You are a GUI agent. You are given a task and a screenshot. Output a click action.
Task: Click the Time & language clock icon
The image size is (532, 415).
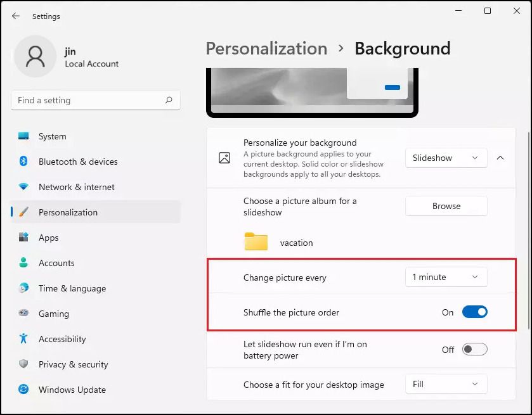[x=23, y=288]
